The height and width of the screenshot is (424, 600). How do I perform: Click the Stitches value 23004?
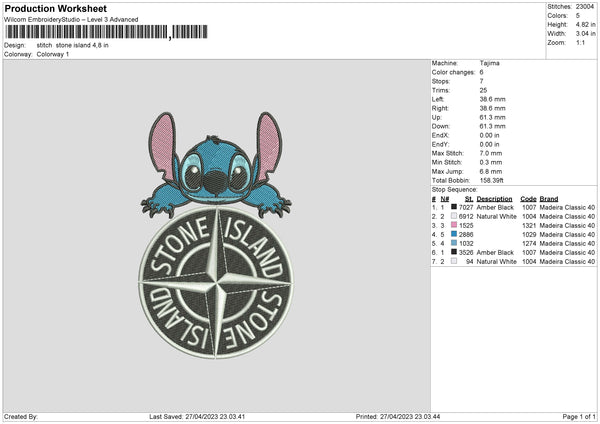584,7
